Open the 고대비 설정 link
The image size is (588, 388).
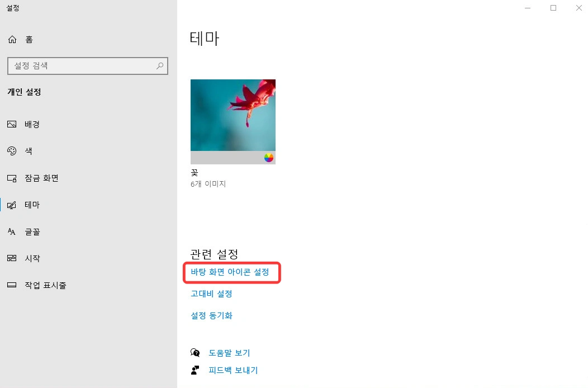[211, 294]
